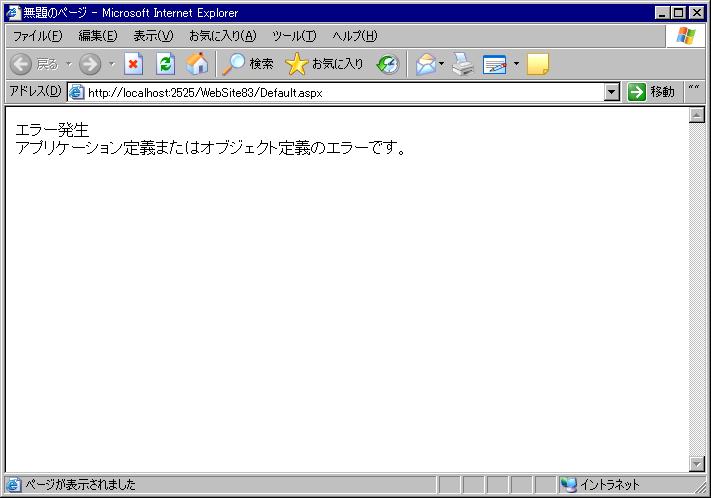Click the Edit page toolbar icon
Screen dimensions: 711x498
[495, 64]
